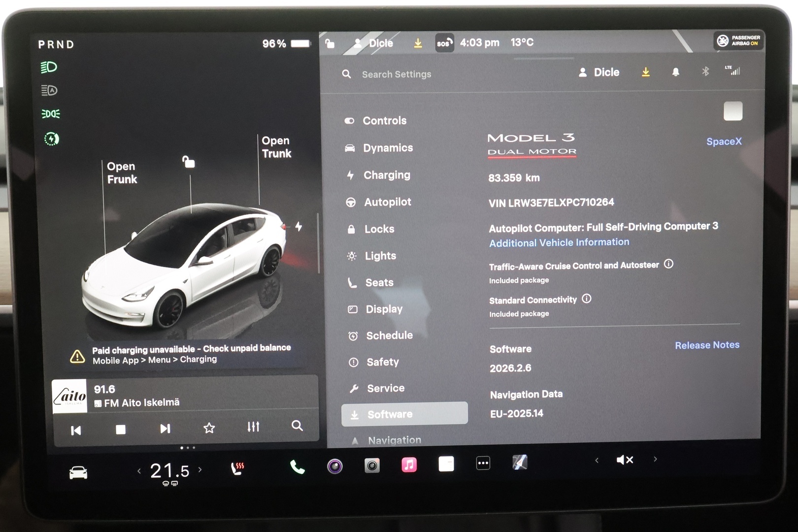
Task: Unmute audio via muted speaker icon
Action: 625,460
